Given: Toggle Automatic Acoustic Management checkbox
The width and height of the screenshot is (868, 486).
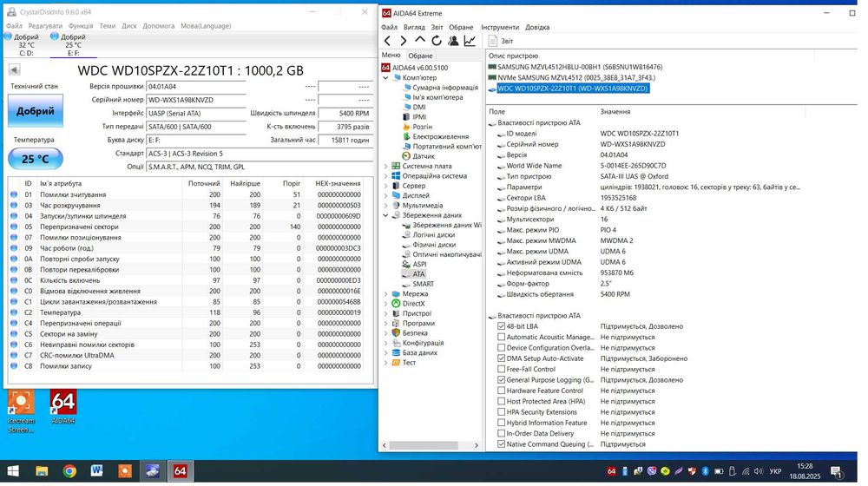Looking at the screenshot, I should [x=501, y=337].
